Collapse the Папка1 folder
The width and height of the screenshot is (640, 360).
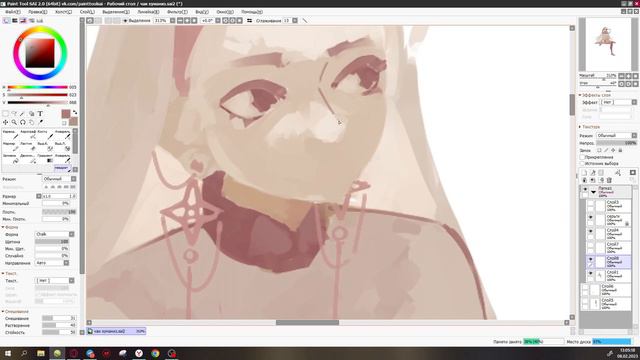593,191
